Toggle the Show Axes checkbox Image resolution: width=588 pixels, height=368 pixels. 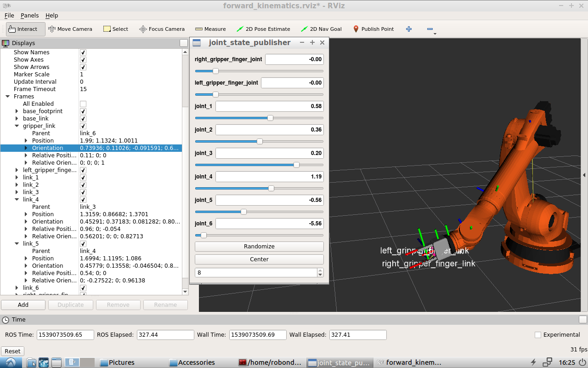click(x=83, y=60)
